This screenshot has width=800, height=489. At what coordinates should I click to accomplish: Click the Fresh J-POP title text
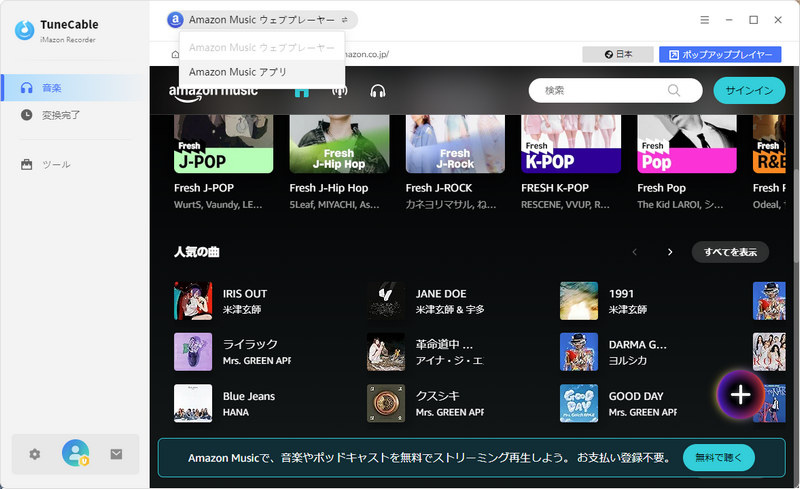(204, 188)
